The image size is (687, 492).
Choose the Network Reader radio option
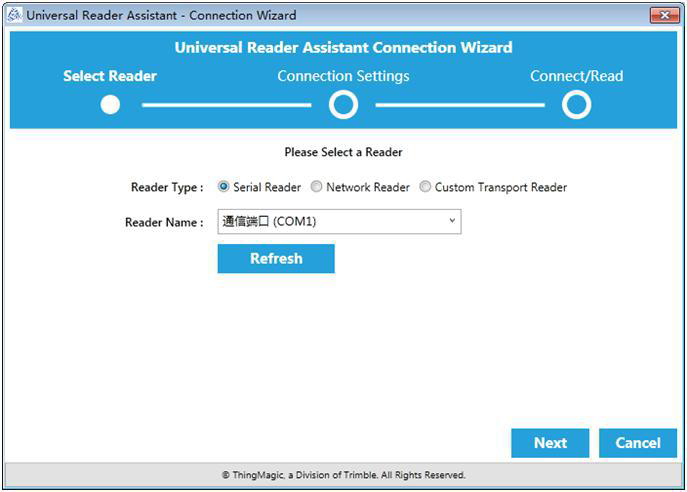pyautogui.click(x=316, y=187)
